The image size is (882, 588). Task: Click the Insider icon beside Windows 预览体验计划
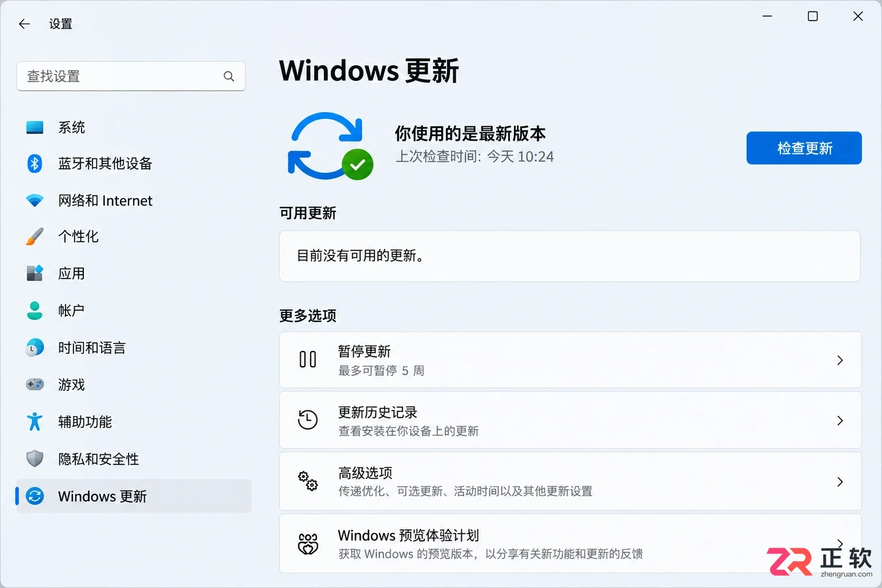[x=308, y=543]
